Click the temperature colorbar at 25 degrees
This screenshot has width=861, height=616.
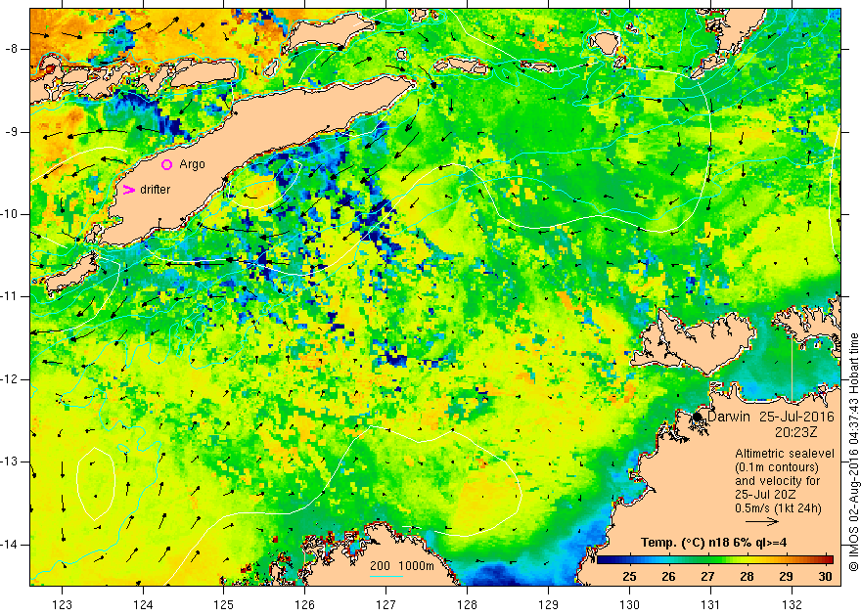629,559
